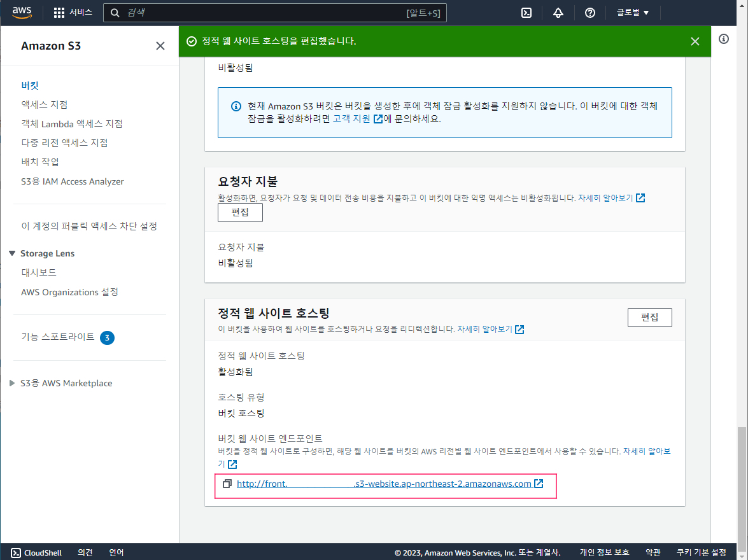Click the search box in the top bar
Viewport: 748px width, 560px height.
pos(275,13)
